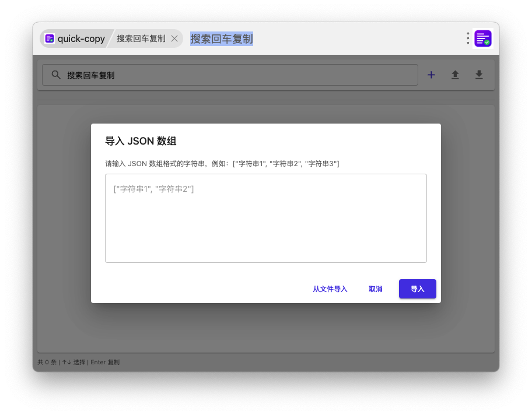This screenshot has width=532, height=415.
Task: Click the purple quick-copy app icon at top right
Action: pyautogui.click(x=483, y=38)
